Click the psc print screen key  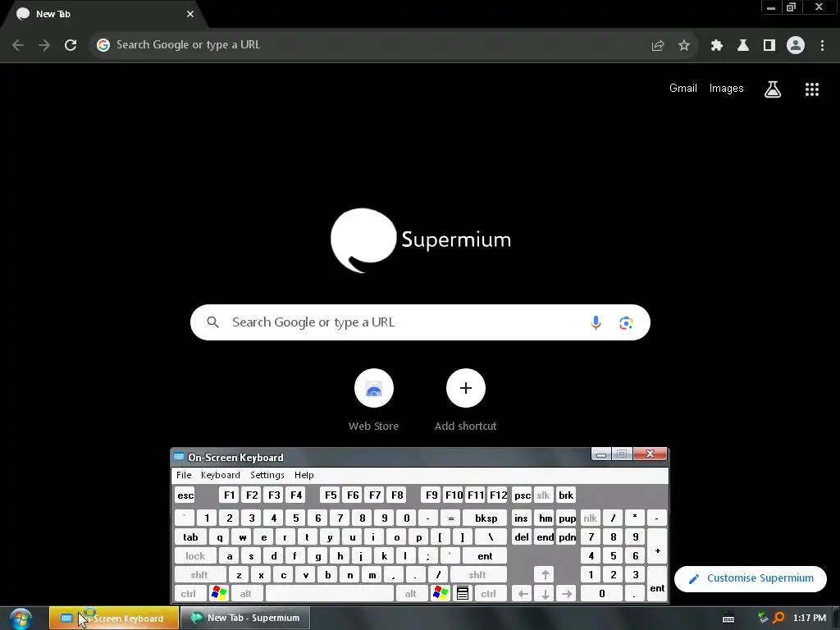pos(523,495)
